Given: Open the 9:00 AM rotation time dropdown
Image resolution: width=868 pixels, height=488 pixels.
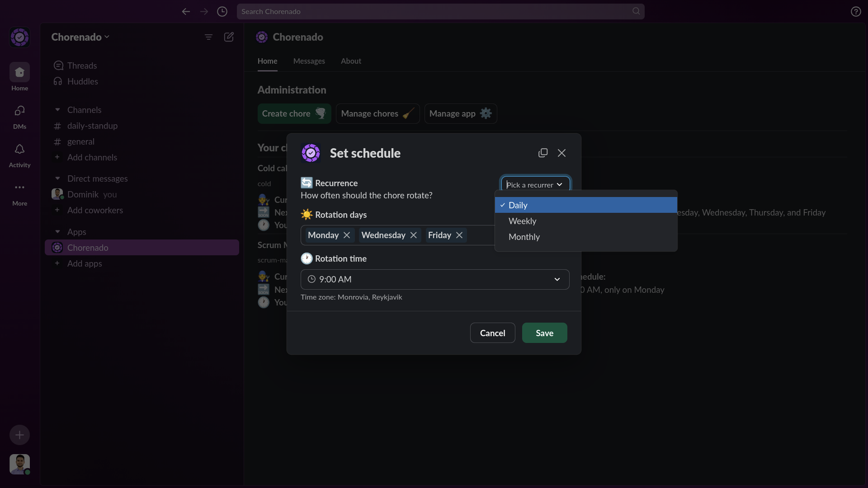Looking at the screenshot, I should pyautogui.click(x=434, y=279).
